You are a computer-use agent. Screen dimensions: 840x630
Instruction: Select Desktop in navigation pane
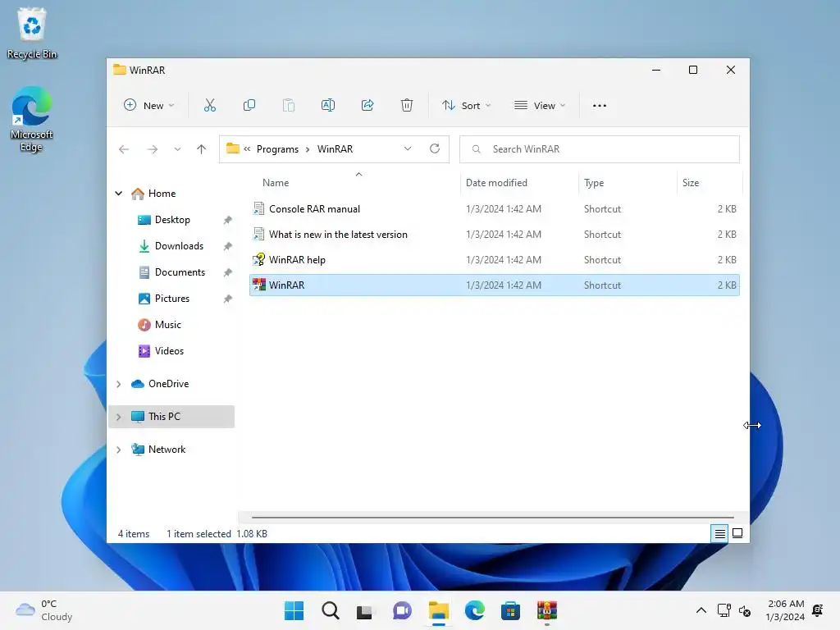[172, 220]
